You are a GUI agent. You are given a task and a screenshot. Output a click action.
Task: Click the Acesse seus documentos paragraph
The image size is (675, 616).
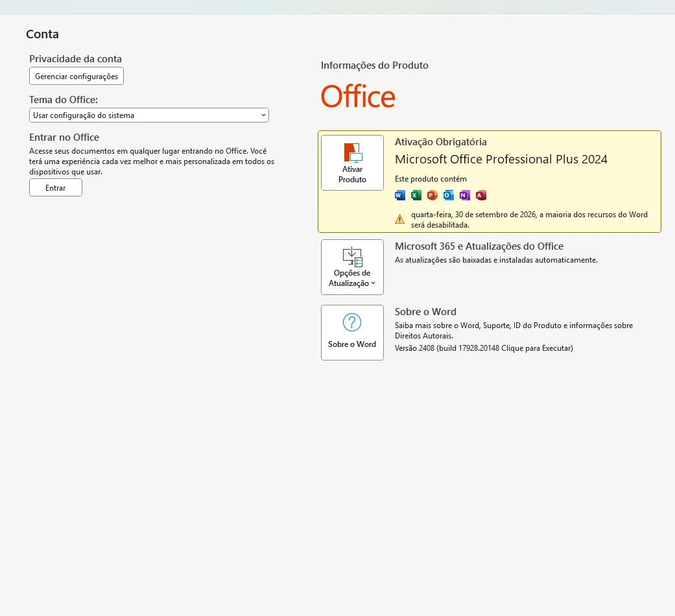pyautogui.click(x=152, y=161)
